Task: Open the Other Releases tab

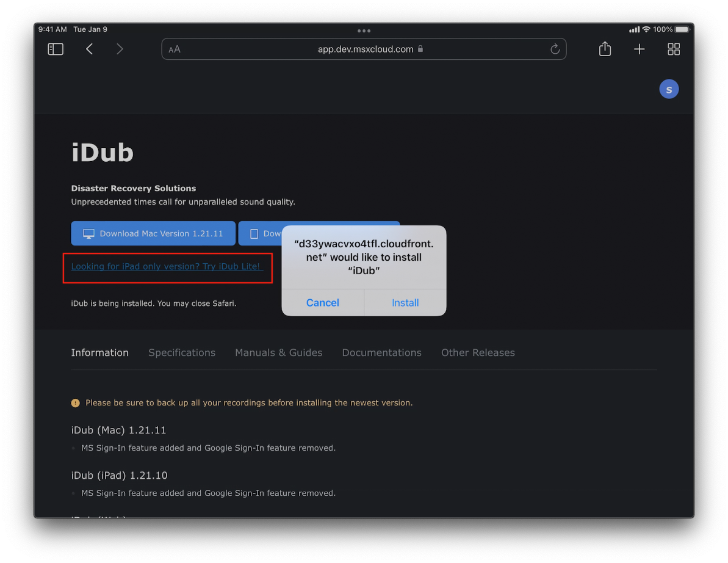Action: [x=478, y=352]
